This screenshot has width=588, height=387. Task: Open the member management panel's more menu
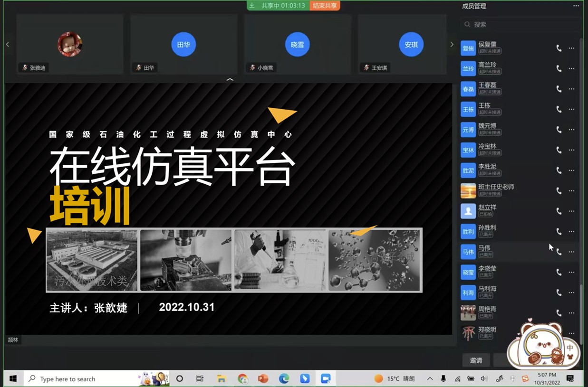tap(576, 6)
